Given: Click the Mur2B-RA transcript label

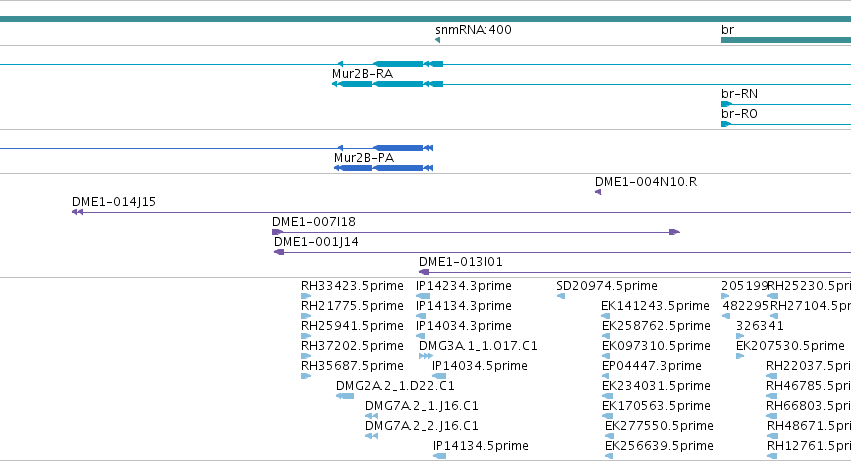Looking at the screenshot, I should coord(362,73).
